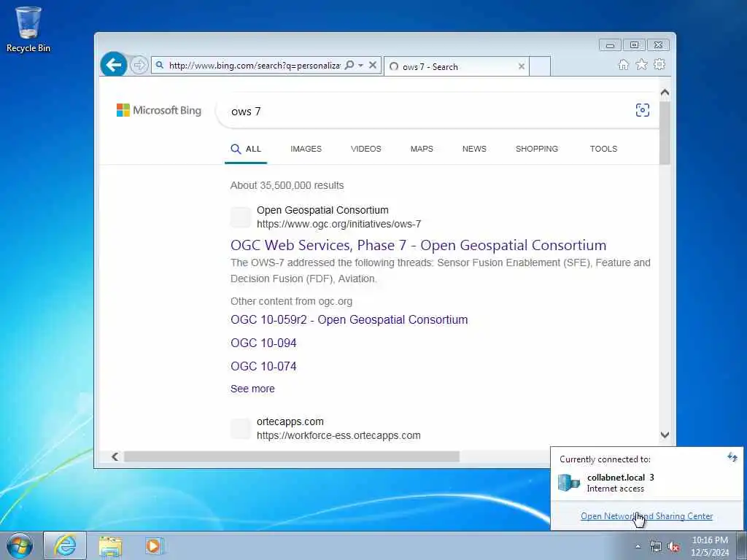This screenshot has height=560, width=747.
Task: Click the muted volume tray icon
Action: (673, 546)
